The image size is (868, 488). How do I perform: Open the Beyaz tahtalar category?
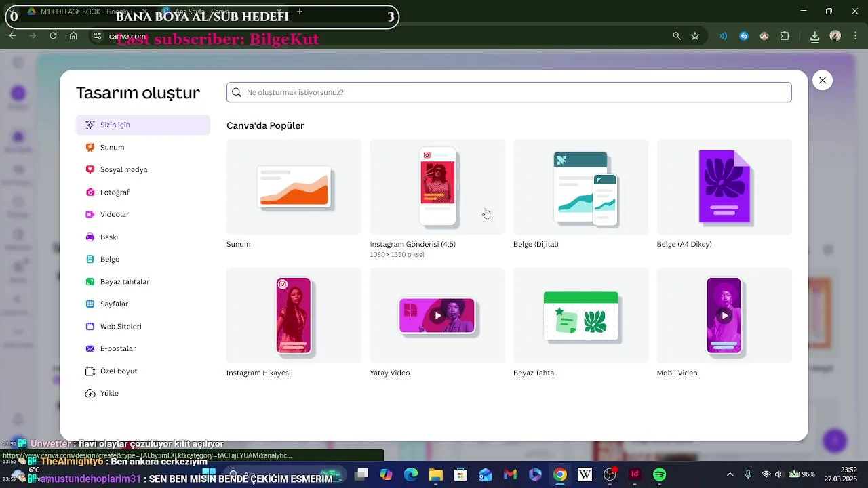143,281
